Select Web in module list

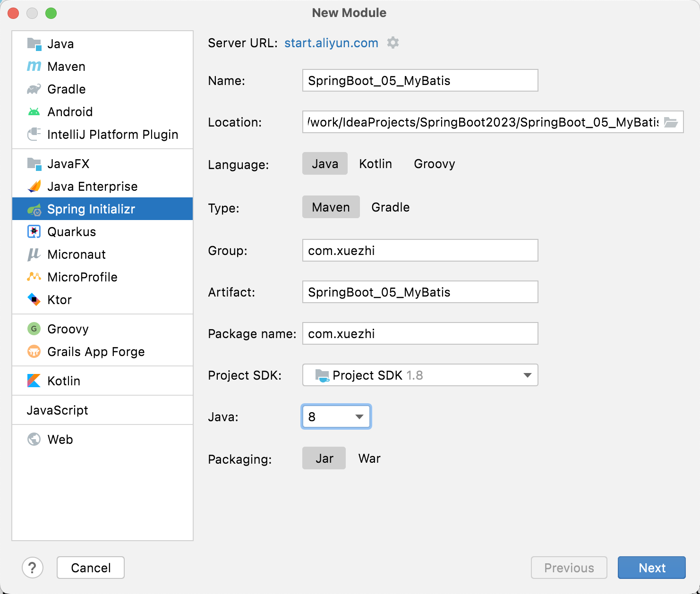(x=102, y=440)
